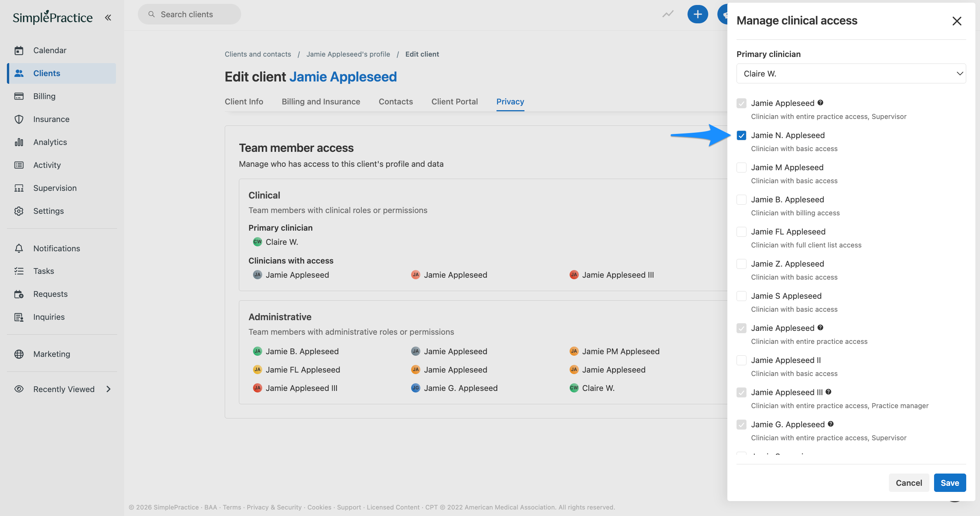Cancel the clinical access changes
The image size is (980, 516).
[x=909, y=483]
